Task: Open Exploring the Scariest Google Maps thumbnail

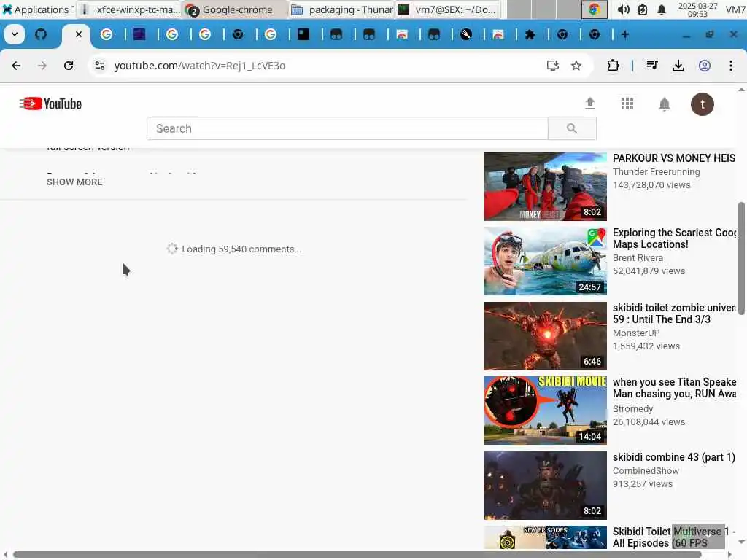Action: 546,261
